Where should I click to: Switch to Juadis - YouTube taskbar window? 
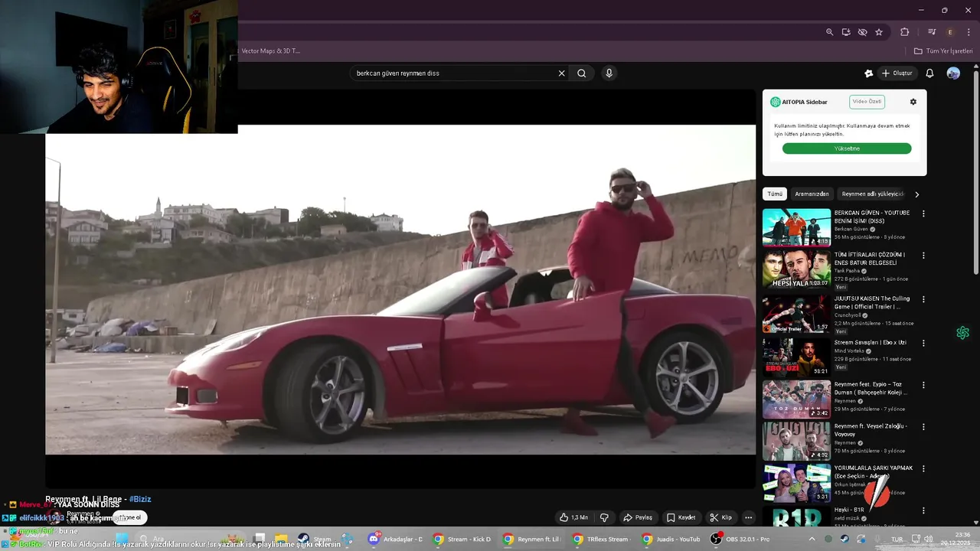pos(671,539)
